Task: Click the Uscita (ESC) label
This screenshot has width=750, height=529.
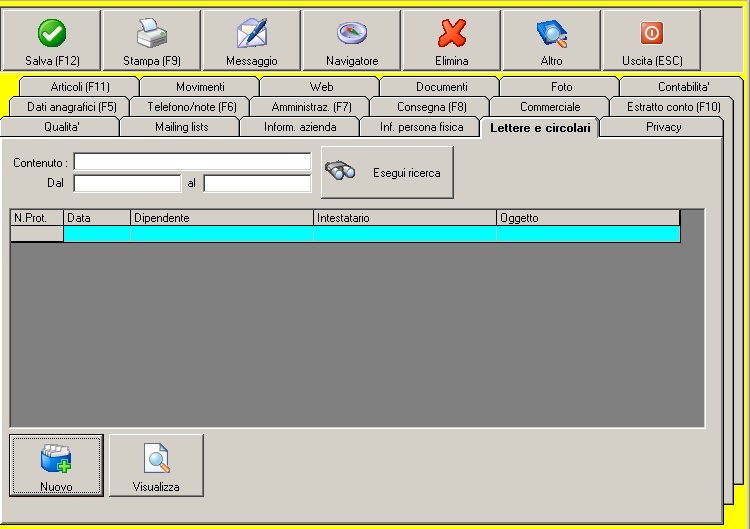Action: click(652, 61)
